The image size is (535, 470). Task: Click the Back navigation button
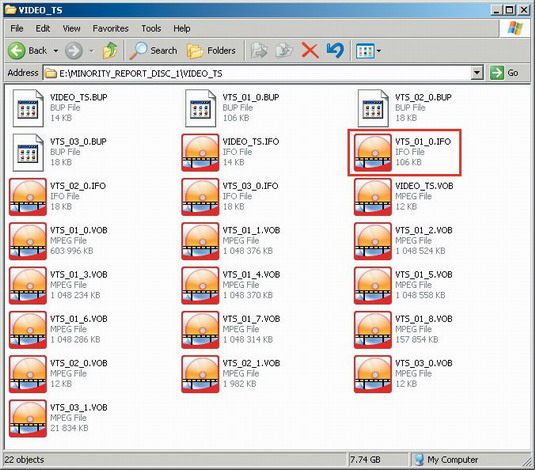[28, 51]
